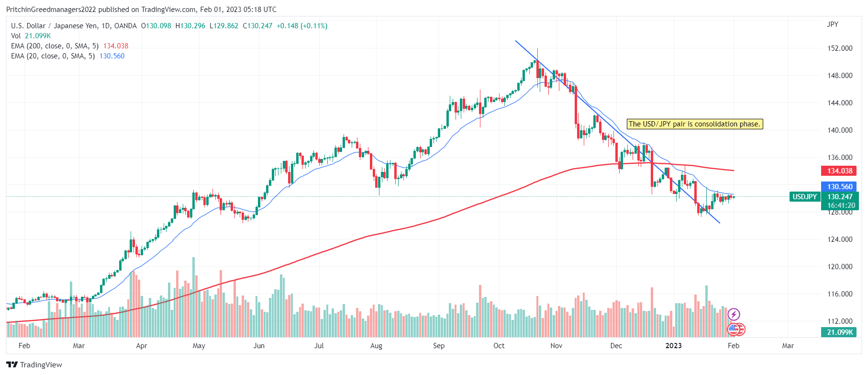Image resolution: width=868 pixels, height=375 pixels.
Task: Click the Jun label on time axis
Action: point(259,346)
